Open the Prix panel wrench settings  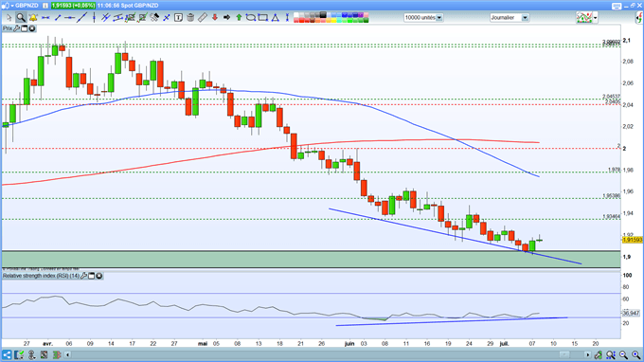17,28
